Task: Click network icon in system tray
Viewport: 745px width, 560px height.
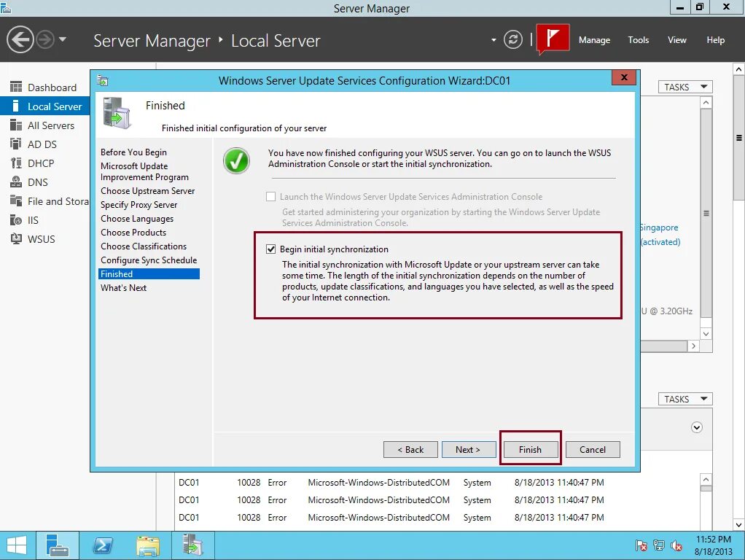Action: tap(658, 545)
